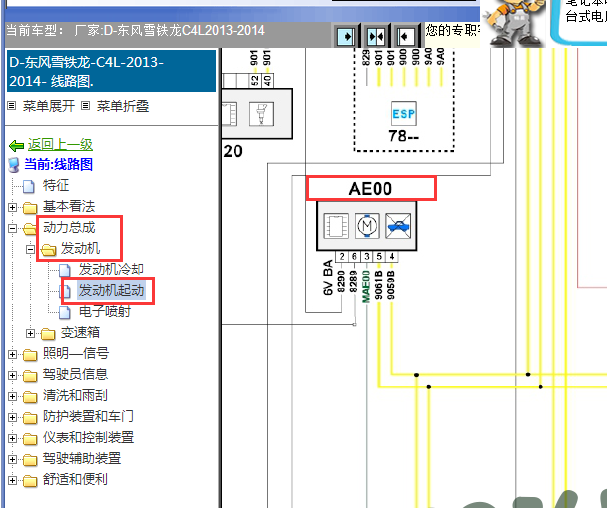Expand the 照明—信号 folder

(12, 354)
